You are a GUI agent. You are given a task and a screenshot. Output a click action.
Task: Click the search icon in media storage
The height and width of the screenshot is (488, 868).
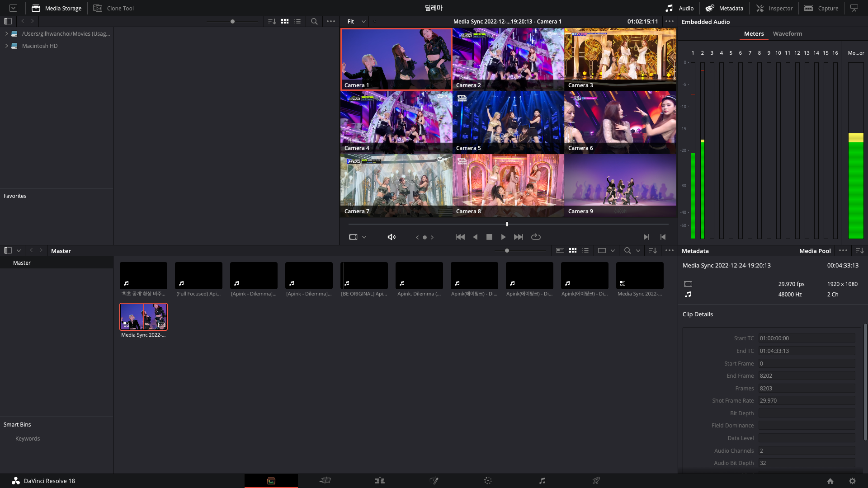pos(314,21)
